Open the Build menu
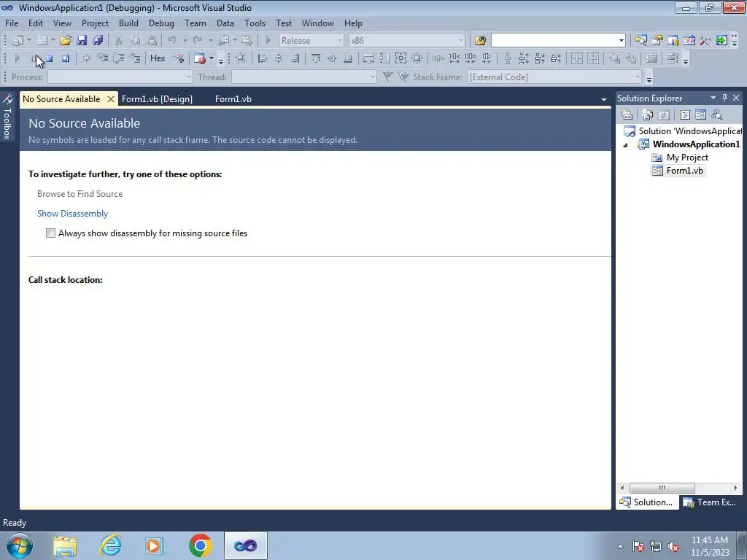 pyautogui.click(x=128, y=23)
